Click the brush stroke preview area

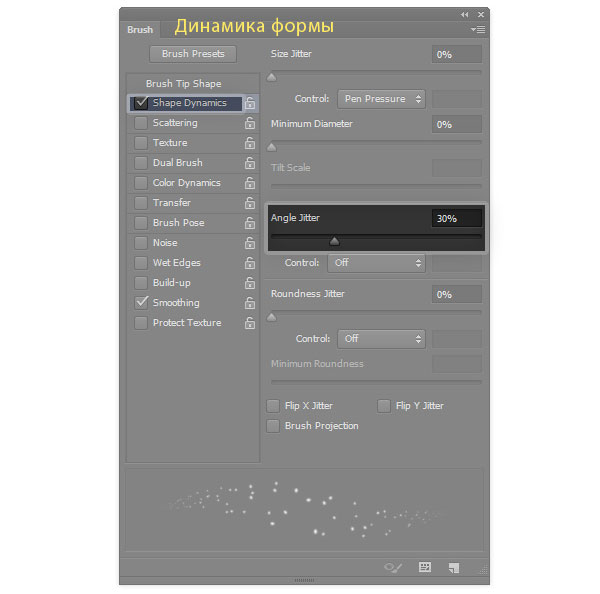pyautogui.click(x=304, y=509)
